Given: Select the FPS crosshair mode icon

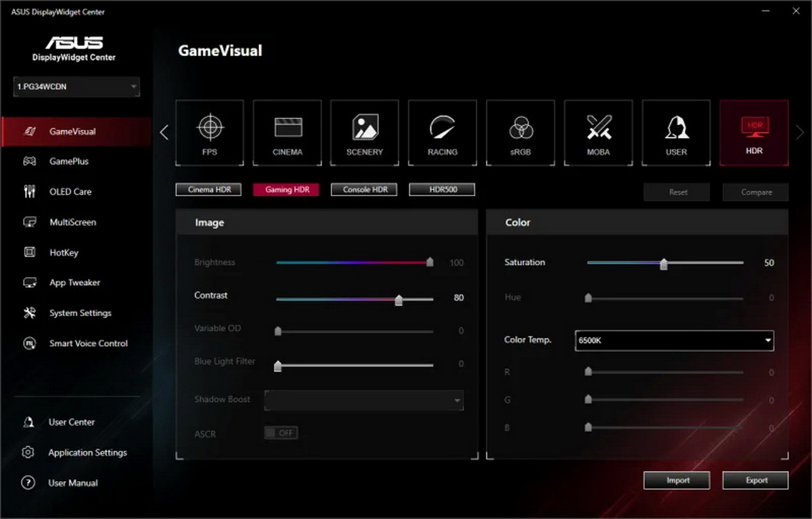Looking at the screenshot, I should pos(210,133).
